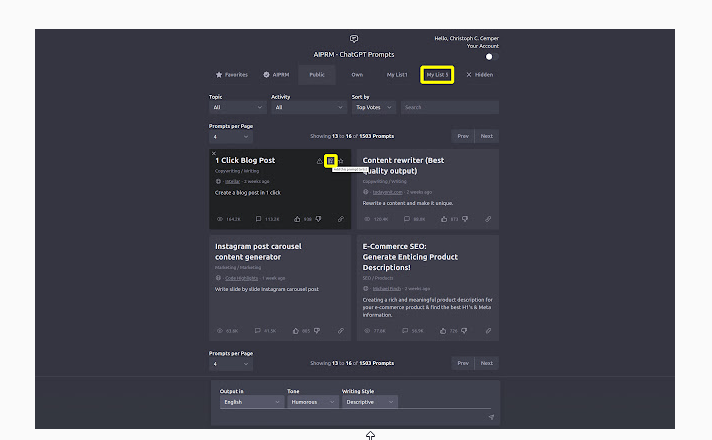Upvote the Content rewriter prompt
712x440 pixels.
click(444, 219)
